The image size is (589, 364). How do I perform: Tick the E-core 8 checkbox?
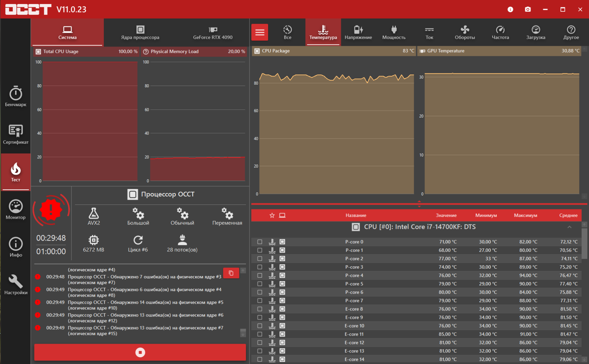260,309
